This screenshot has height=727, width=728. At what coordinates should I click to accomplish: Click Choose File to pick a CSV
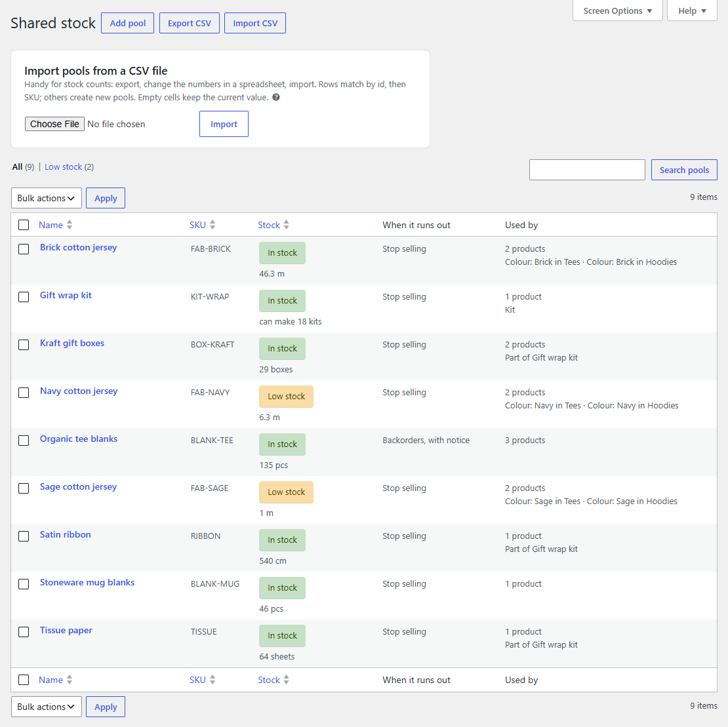coord(55,124)
